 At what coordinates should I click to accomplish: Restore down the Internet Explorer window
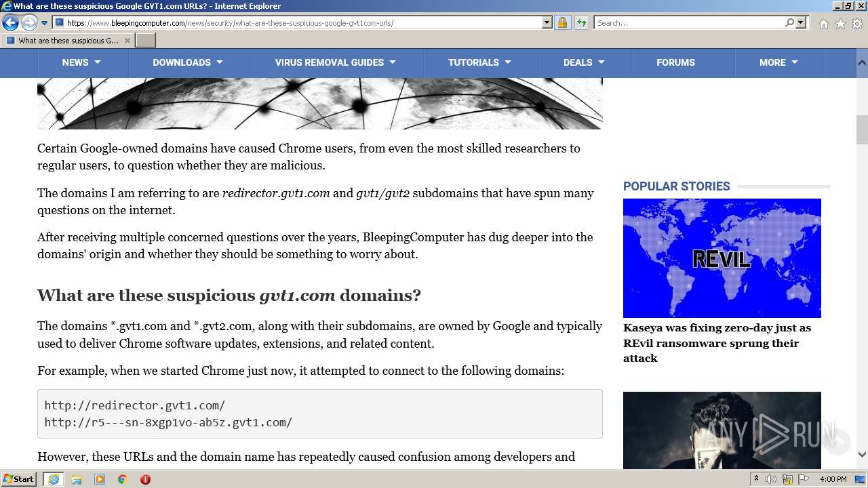point(848,6)
